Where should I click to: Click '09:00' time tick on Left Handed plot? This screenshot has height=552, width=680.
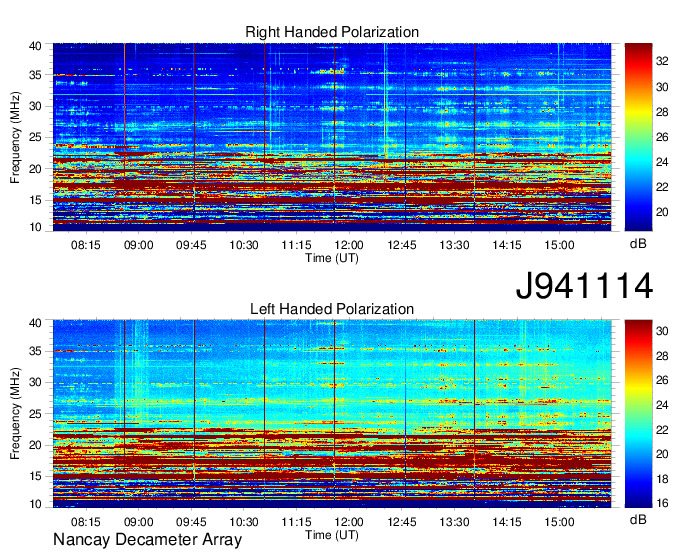click(x=139, y=522)
